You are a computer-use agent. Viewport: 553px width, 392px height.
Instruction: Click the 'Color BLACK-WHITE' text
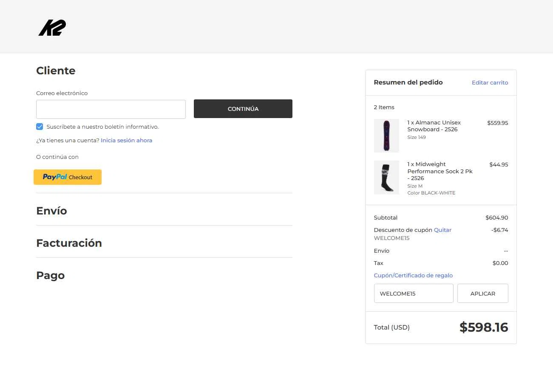(431, 193)
